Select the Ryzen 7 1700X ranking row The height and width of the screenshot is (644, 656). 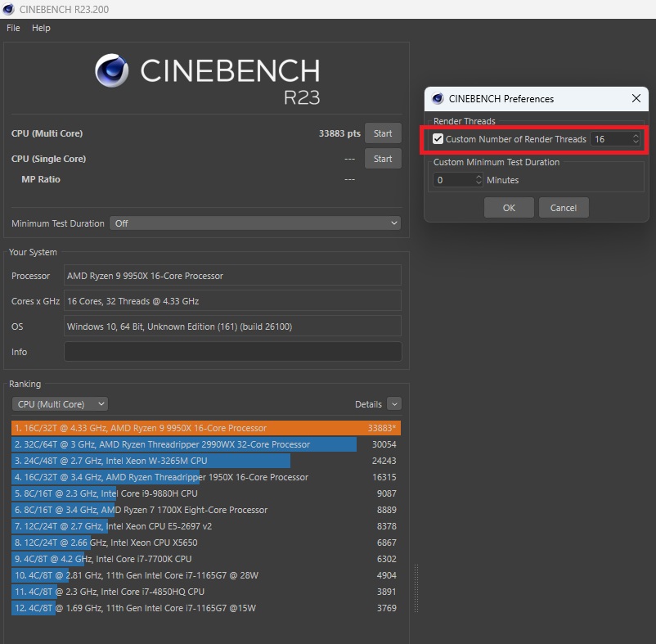(206, 510)
